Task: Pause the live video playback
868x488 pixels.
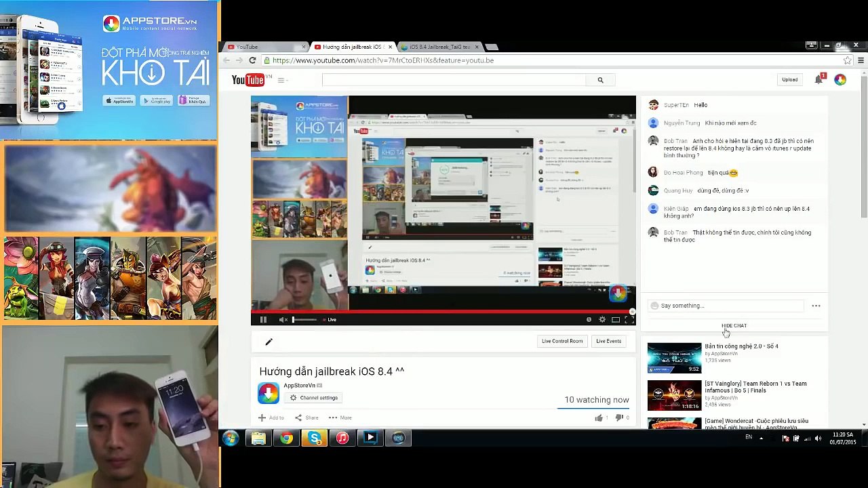Action: pos(263,319)
